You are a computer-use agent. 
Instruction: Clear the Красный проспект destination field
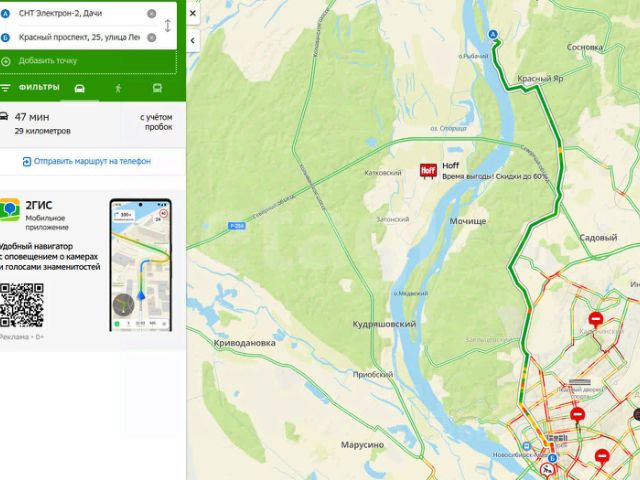(x=151, y=38)
